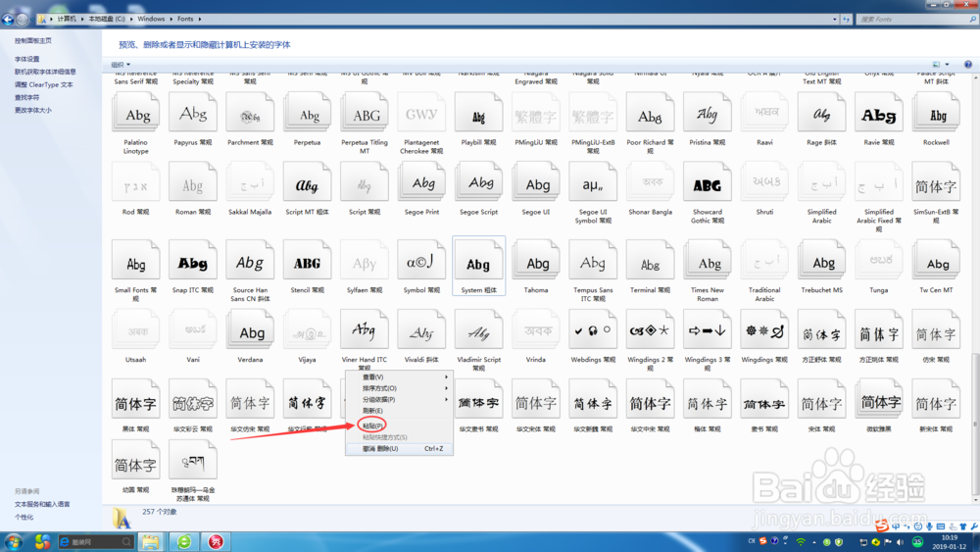Select the Script MT bold font

tap(307, 182)
